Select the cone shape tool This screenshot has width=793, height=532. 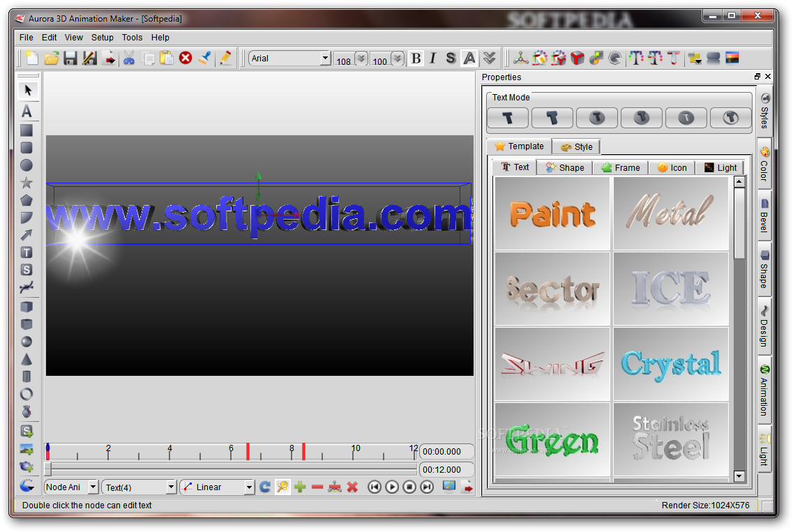(x=27, y=360)
